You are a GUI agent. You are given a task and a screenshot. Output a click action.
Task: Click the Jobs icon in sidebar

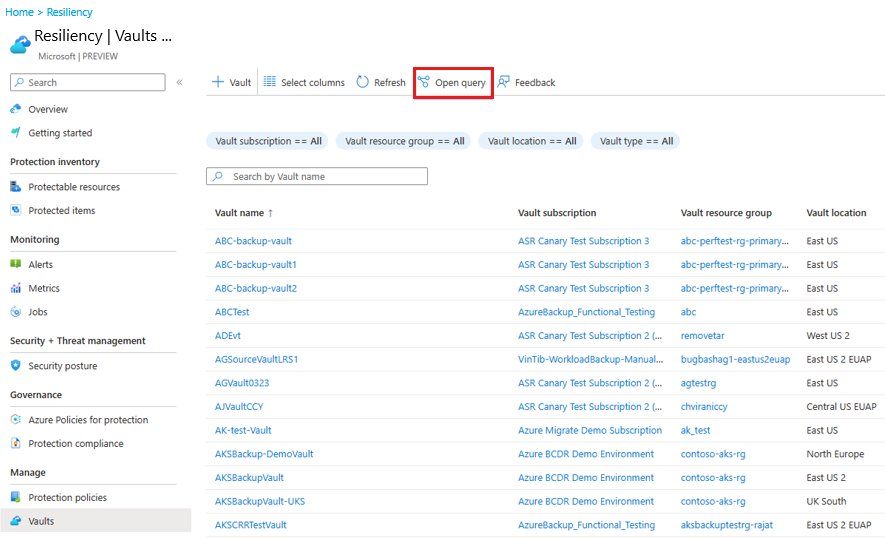click(16, 312)
